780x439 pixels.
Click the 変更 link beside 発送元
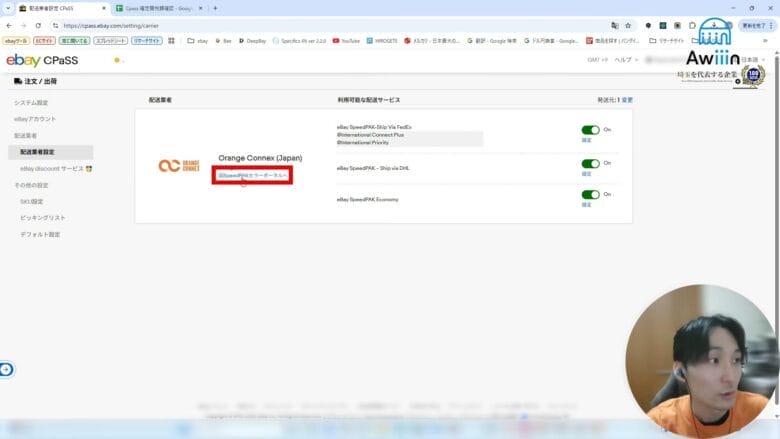(x=627, y=101)
